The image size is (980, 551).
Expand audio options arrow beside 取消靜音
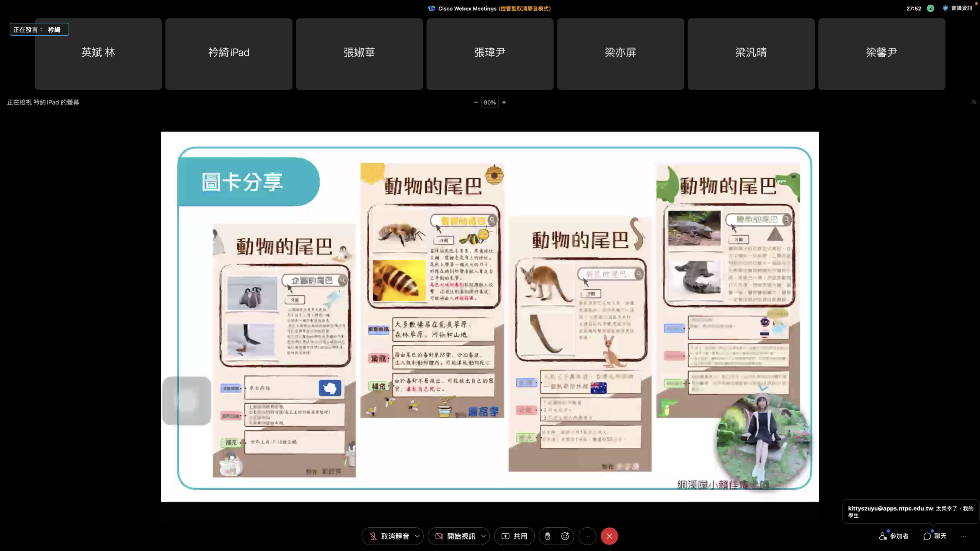click(x=417, y=536)
